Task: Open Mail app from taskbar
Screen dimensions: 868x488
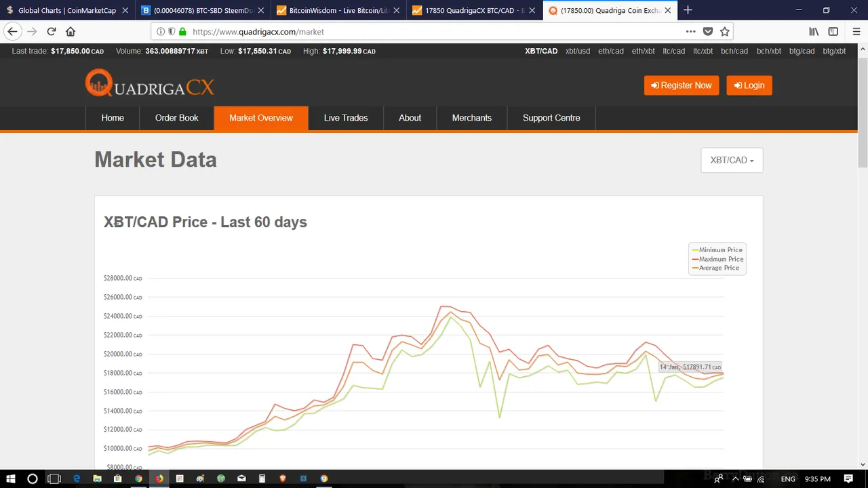Action: [241, 479]
